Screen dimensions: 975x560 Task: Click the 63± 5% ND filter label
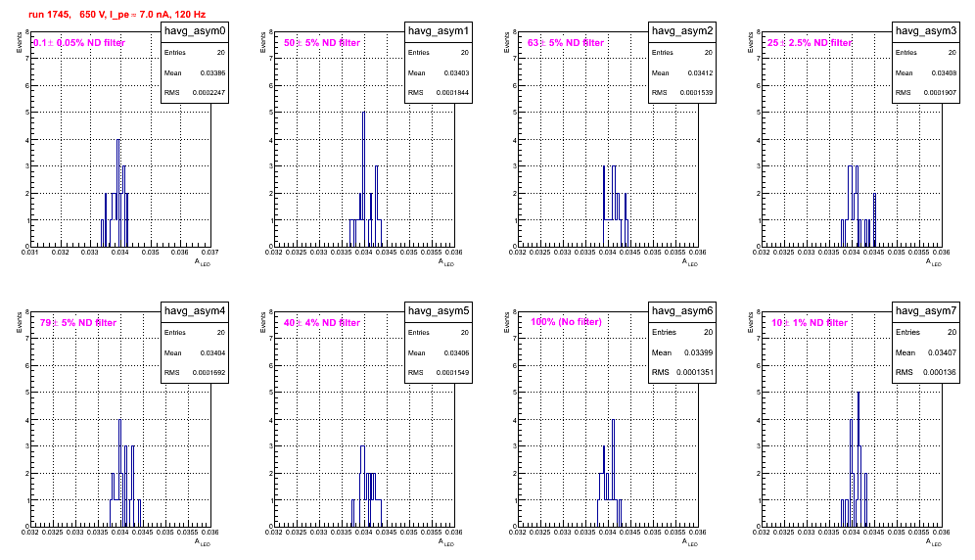point(566,43)
